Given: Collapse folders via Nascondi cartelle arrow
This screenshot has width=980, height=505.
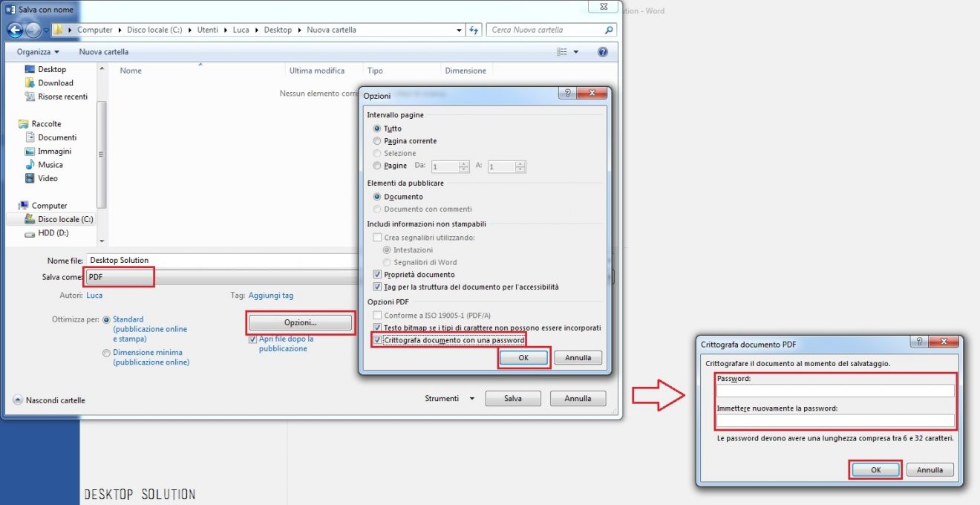Looking at the screenshot, I should click(x=18, y=400).
